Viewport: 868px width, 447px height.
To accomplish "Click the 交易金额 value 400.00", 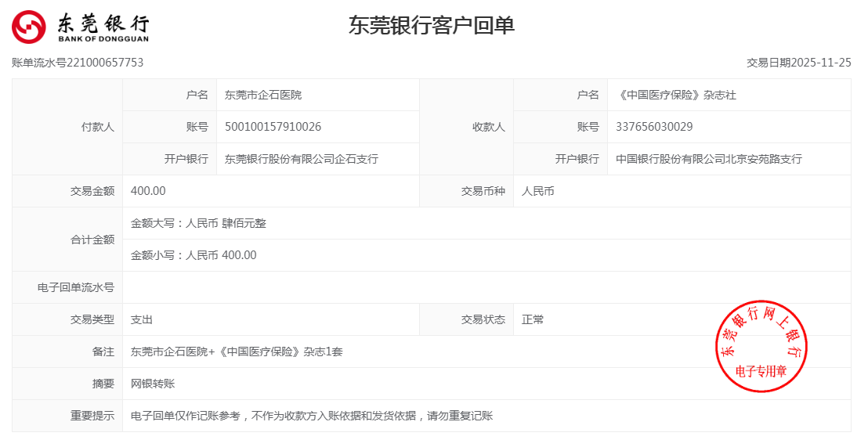I will (x=148, y=191).
